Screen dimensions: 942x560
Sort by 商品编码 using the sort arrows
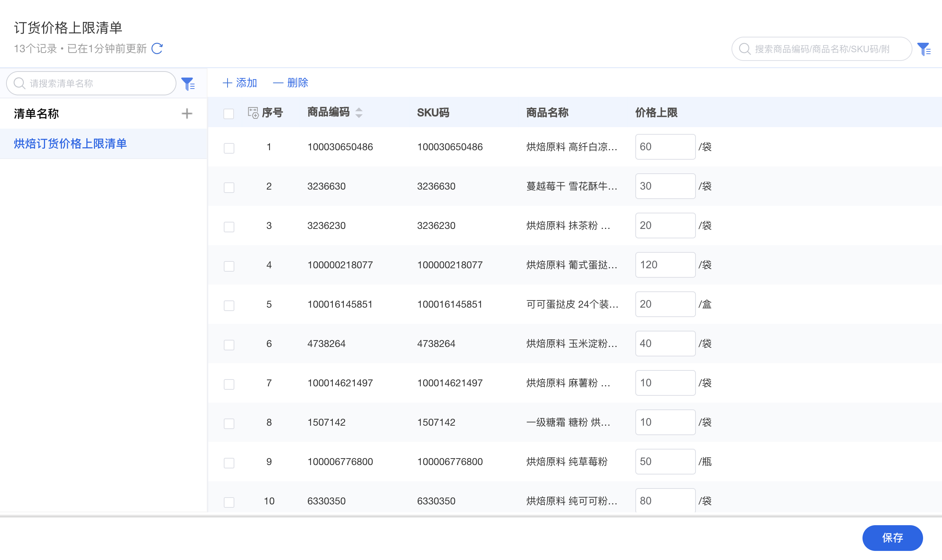point(359,113)
